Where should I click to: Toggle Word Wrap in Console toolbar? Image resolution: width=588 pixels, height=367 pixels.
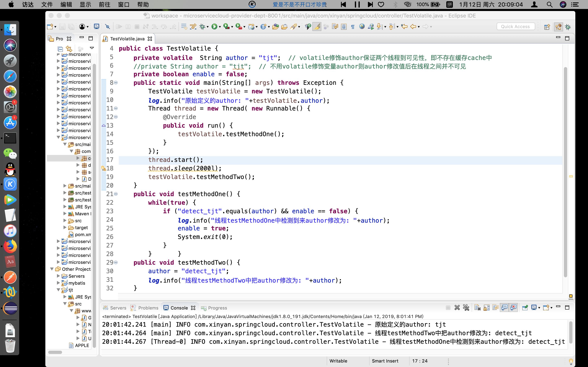[x=496, y=307]
